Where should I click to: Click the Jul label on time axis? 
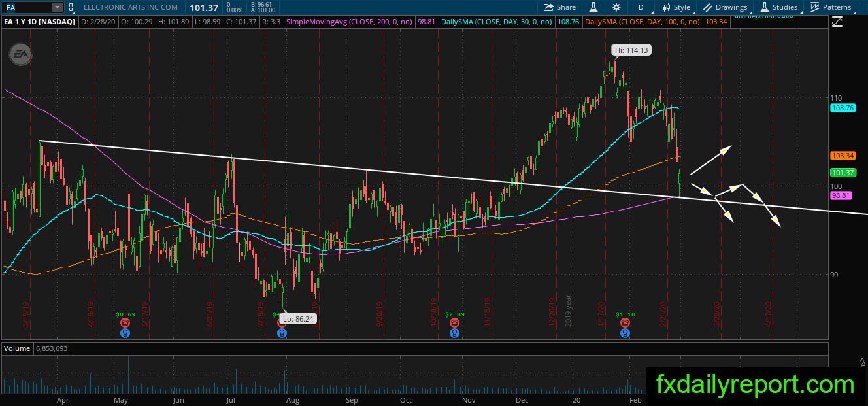click(230, 399)
